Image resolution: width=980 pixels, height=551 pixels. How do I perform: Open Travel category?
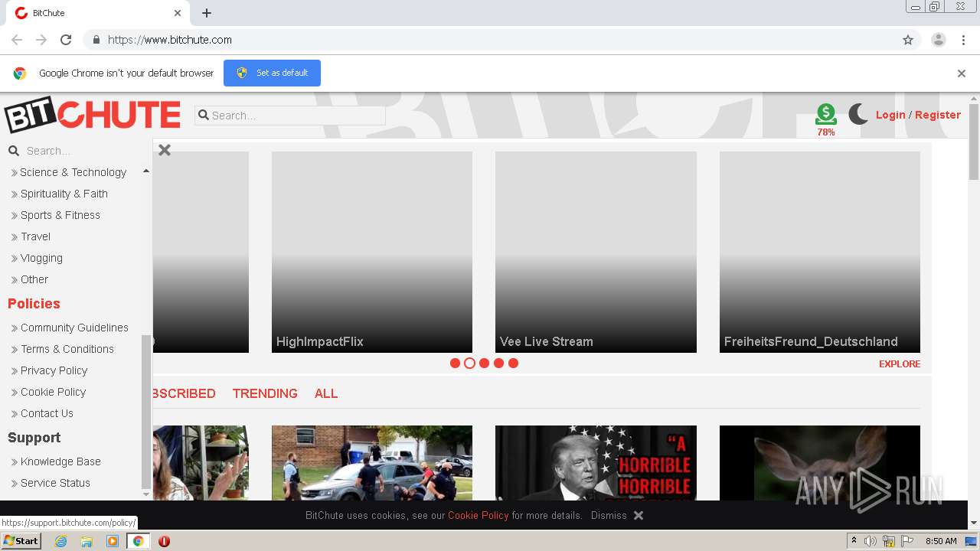[x=35, y=236]
